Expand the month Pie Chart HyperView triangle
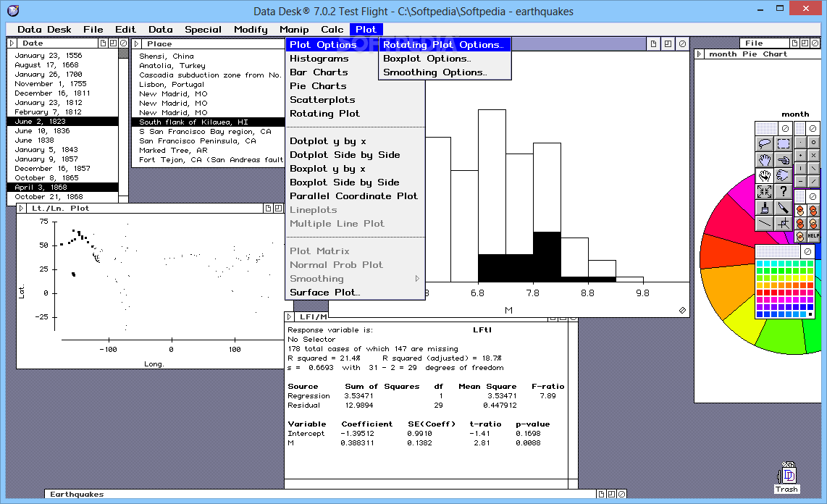Screen dimensions: 827x504 (700, 54)
